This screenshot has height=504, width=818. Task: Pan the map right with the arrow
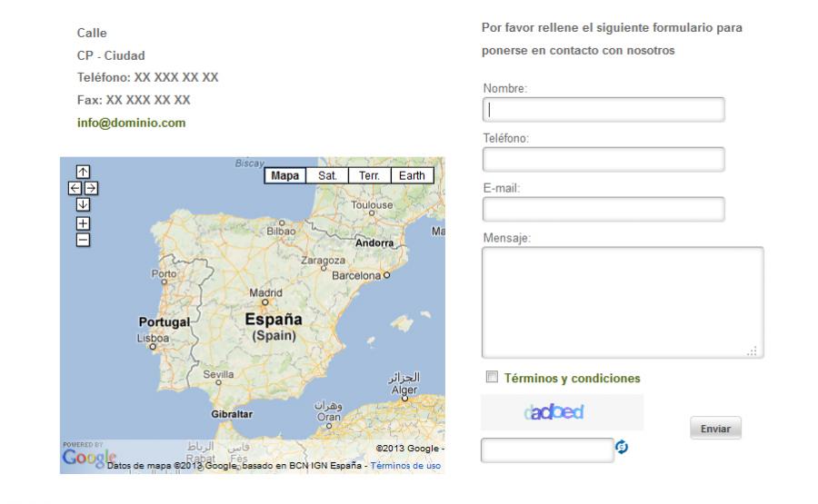pos(91,188)
